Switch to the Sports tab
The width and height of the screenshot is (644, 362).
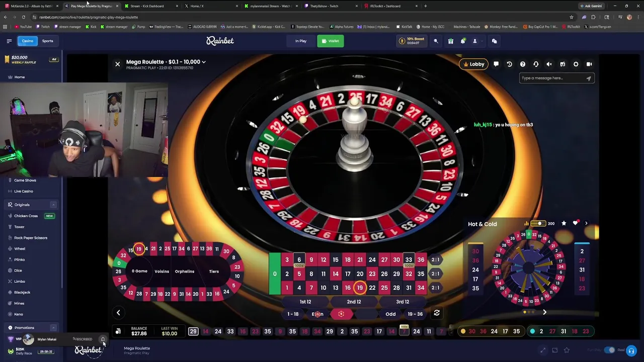click(48, 41)
